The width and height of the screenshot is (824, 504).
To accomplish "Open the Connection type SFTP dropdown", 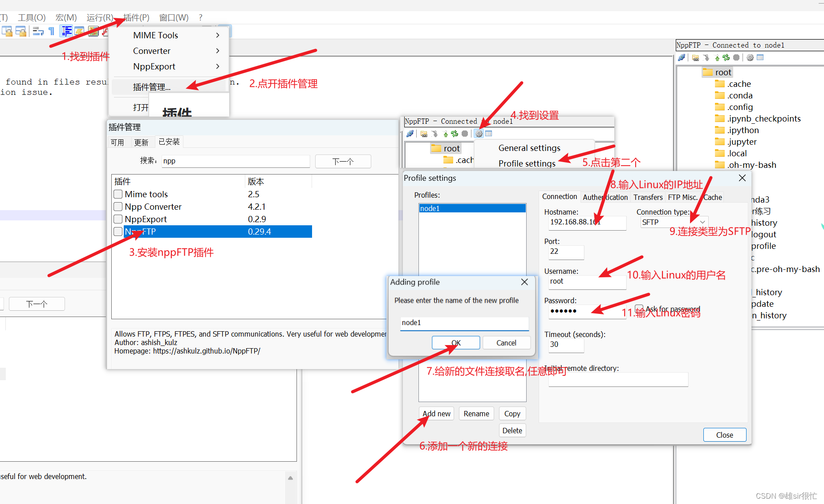I will point(674,222).
